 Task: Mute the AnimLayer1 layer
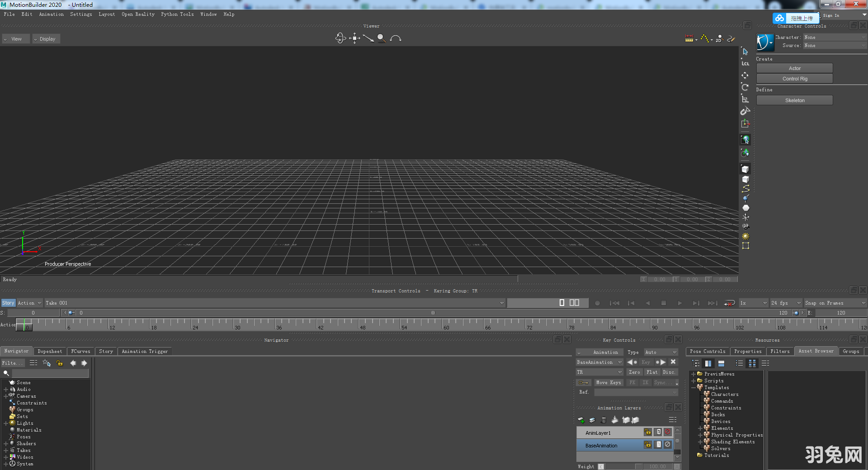pos(667,432)
